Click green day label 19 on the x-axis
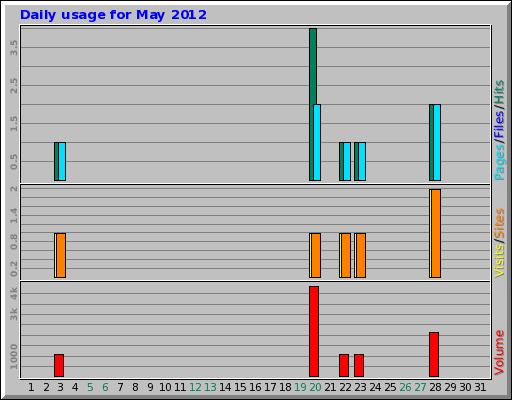This screenshot has height=400, width=512. coord(300,387)
